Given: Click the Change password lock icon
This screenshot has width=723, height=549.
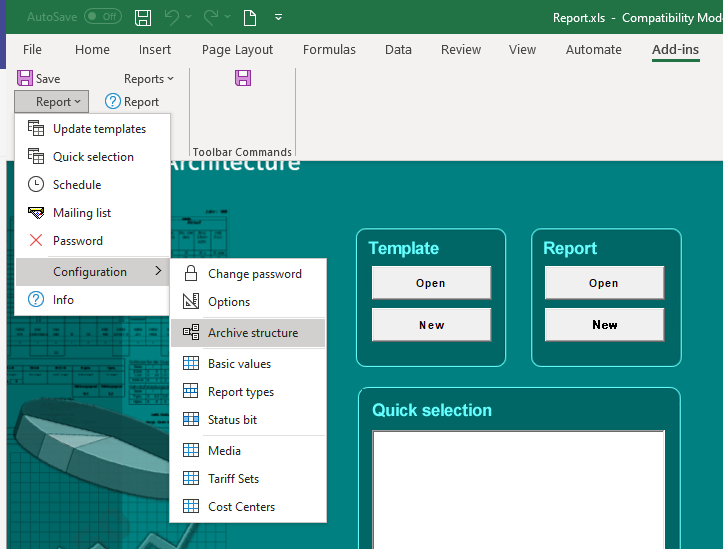Looking at the screenshot, I should coord(191,274).
